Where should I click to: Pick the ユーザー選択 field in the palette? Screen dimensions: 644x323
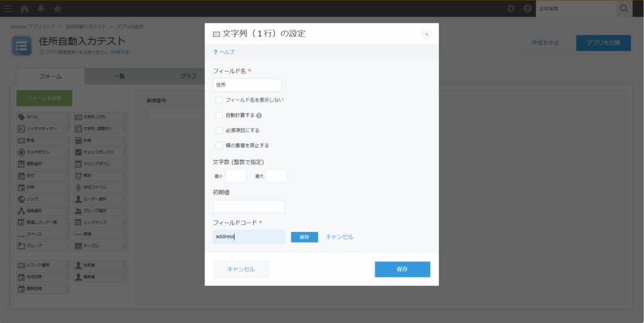coord(100,199)
